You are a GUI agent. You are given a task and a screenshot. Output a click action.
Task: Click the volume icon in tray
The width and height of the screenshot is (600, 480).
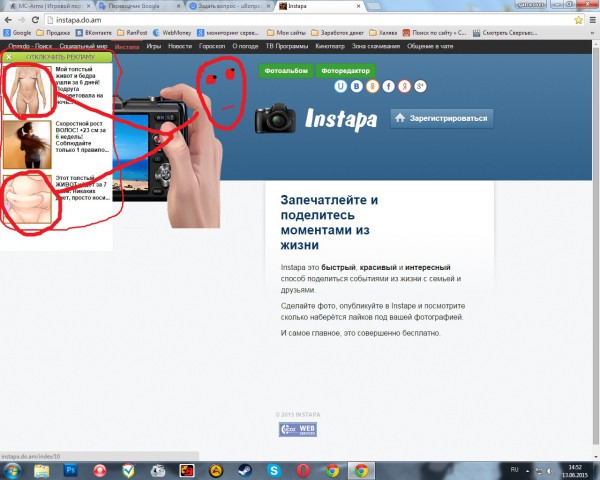(550, 471)
